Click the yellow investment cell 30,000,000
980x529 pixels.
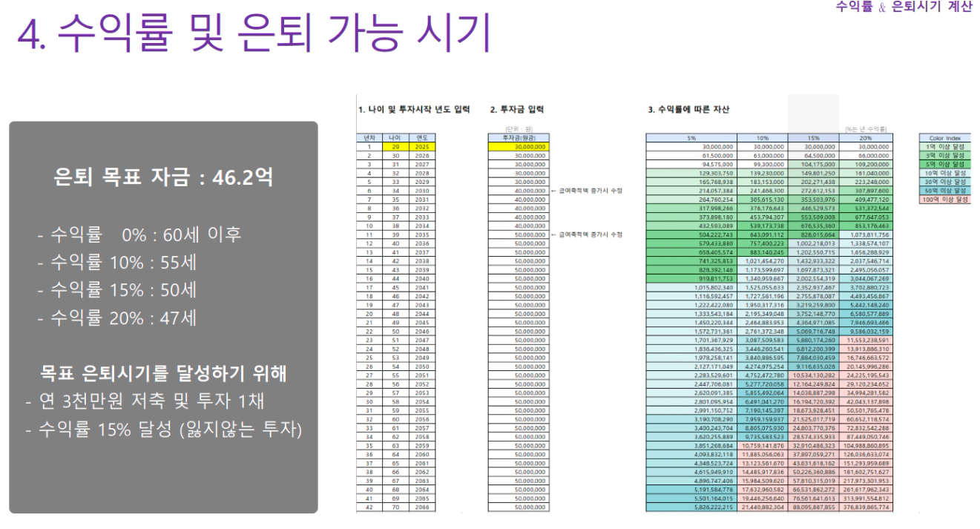pos(519,147)
